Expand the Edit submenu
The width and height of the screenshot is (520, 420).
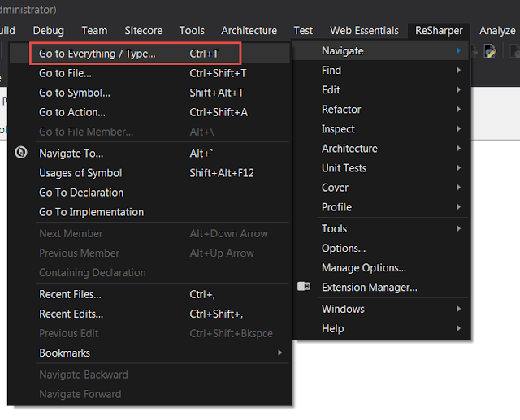pos(381,90)
